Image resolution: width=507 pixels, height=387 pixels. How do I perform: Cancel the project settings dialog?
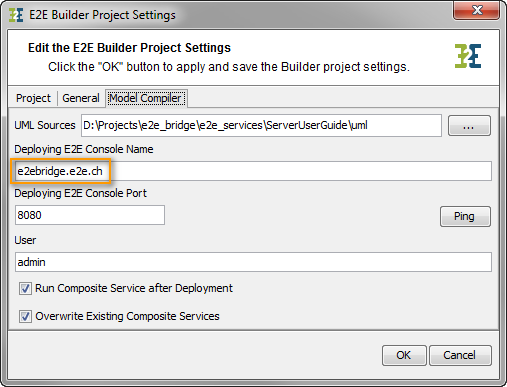(460, 355)
